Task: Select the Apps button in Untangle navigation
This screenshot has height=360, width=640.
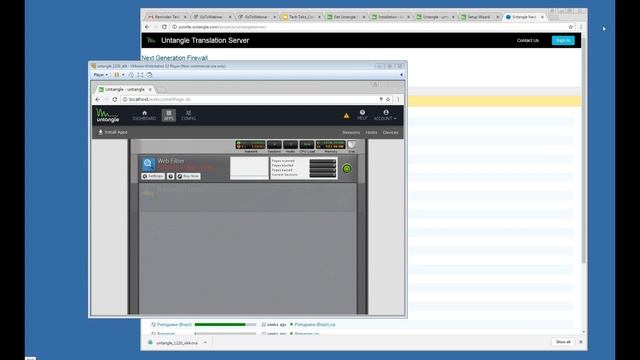Action: click(x=169, y=116)
